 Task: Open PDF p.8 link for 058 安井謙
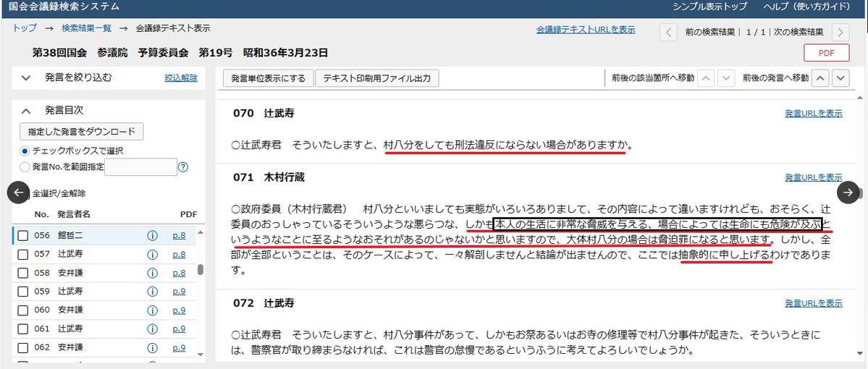[179, 273]
